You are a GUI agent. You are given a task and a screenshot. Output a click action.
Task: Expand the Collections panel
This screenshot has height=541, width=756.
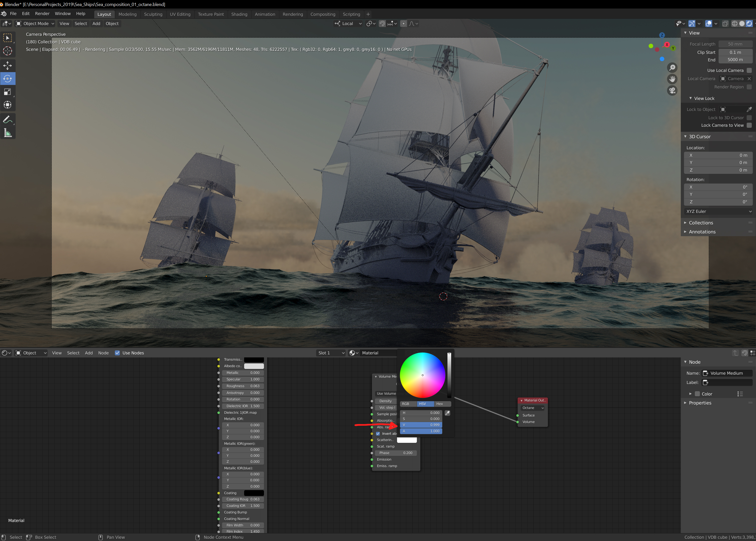(701, 223)
